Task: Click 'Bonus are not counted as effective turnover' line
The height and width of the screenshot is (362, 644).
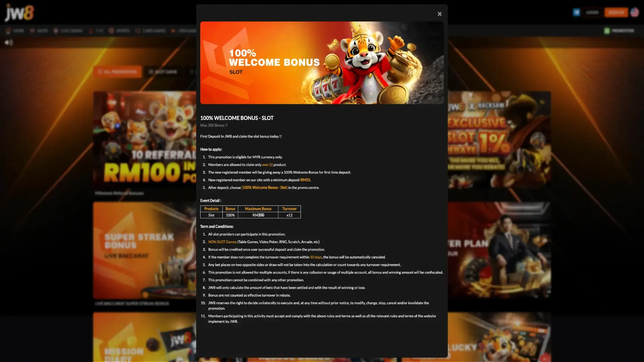Action: 249,295
